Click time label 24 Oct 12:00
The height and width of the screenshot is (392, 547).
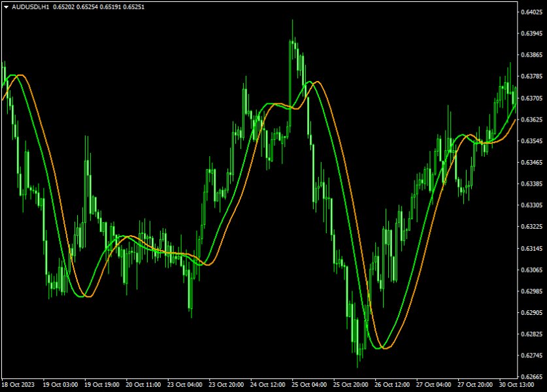[x=268, y=385]
